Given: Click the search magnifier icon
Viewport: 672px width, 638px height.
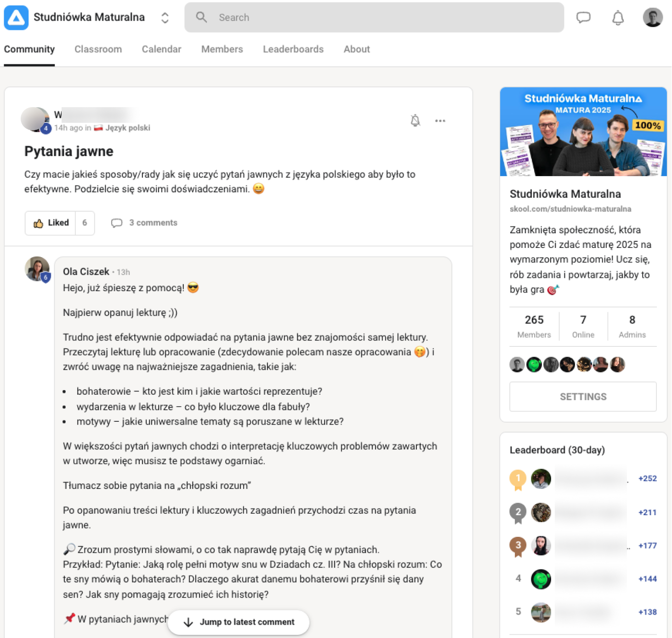Looking at the screenshot, I should click(201, 17).
